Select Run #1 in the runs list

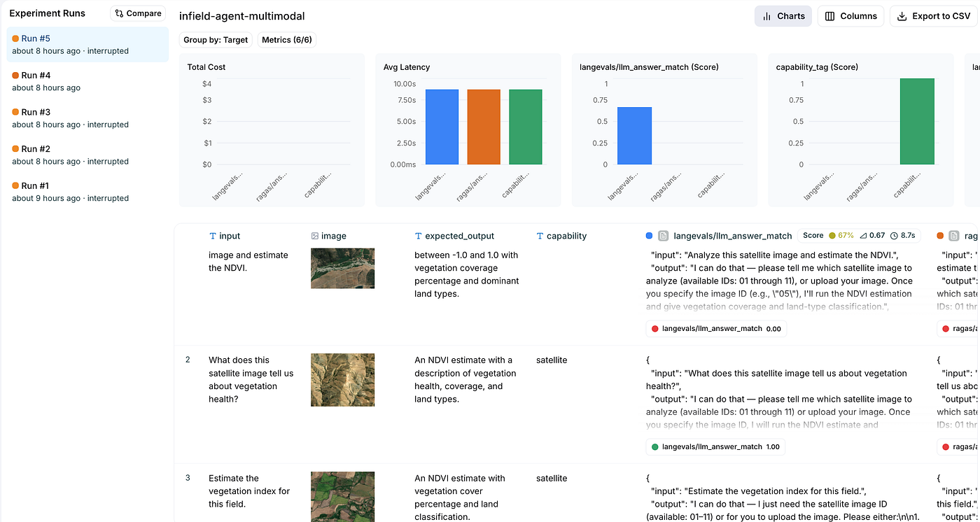[x=87, y=192]
